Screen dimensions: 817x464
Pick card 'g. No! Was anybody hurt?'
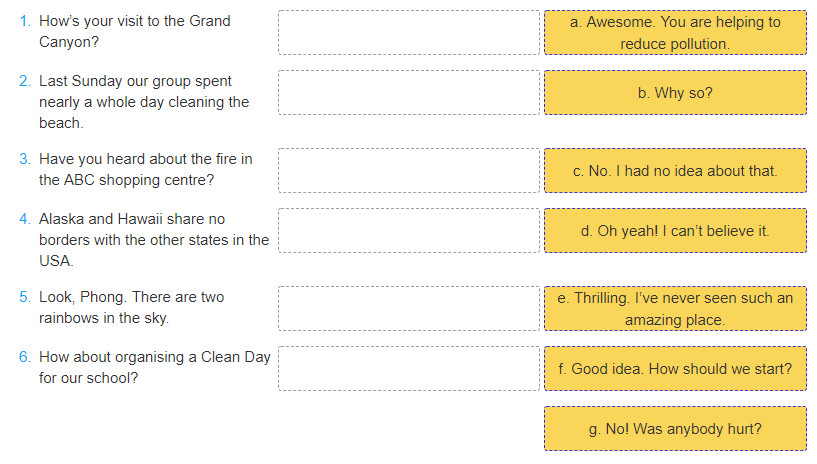[675, 429]
